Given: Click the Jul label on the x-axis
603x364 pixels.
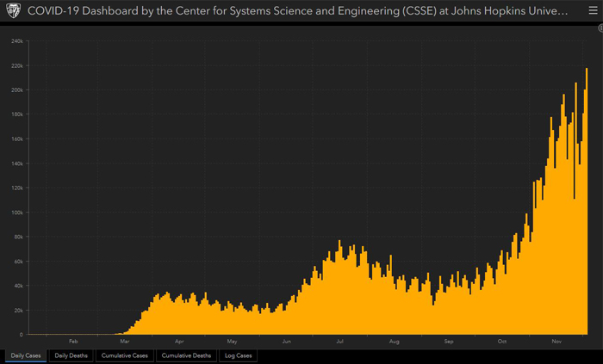Looking at the screenshot, I should click(x=340, y=342).
